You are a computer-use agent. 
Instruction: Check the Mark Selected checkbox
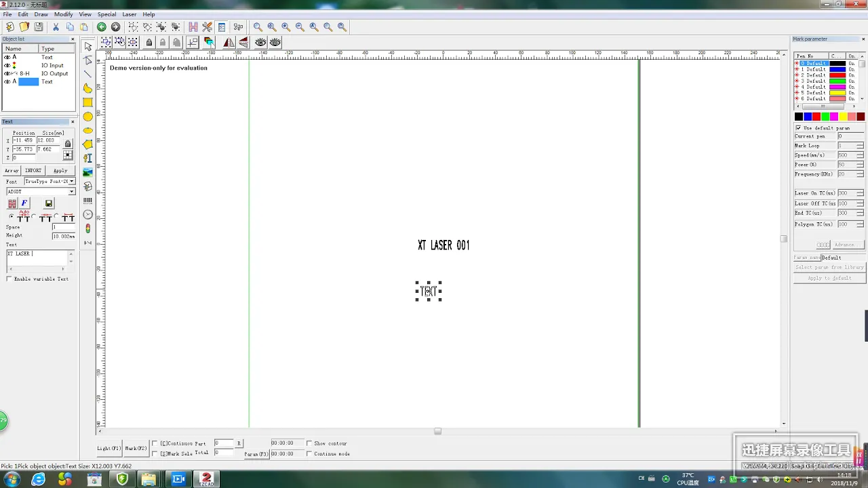pyautogui.click(x=155, y=453)
